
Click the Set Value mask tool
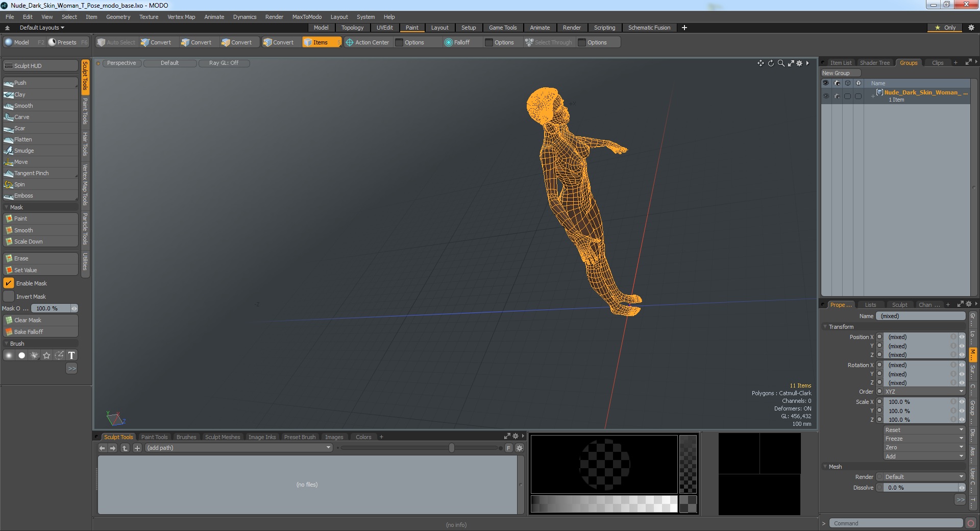(40, 270)
